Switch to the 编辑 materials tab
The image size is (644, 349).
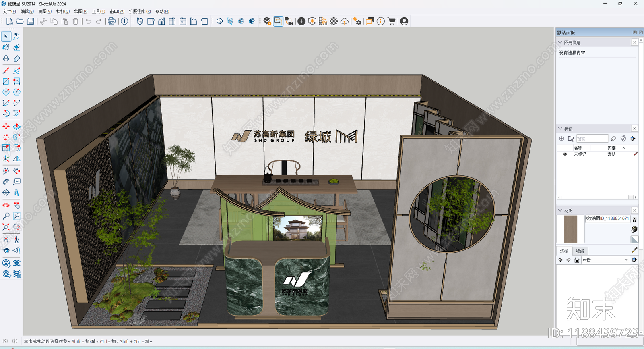click(580, 251)
